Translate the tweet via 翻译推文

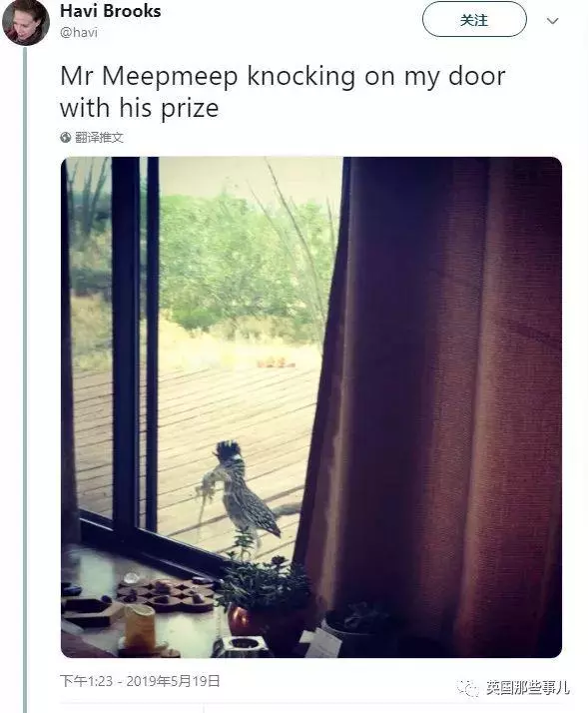point(99,138)
